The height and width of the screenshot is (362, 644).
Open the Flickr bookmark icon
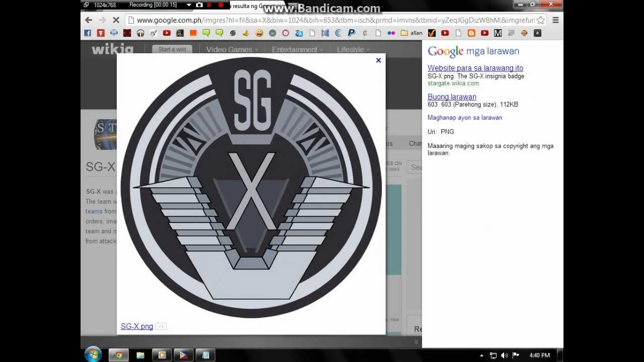pos(391,33)
